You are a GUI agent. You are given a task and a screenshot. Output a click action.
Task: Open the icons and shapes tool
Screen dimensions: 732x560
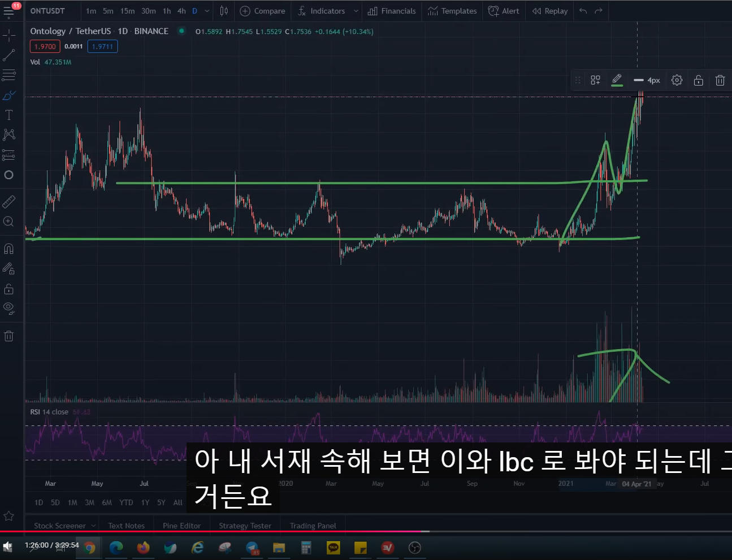pos(9,175)
